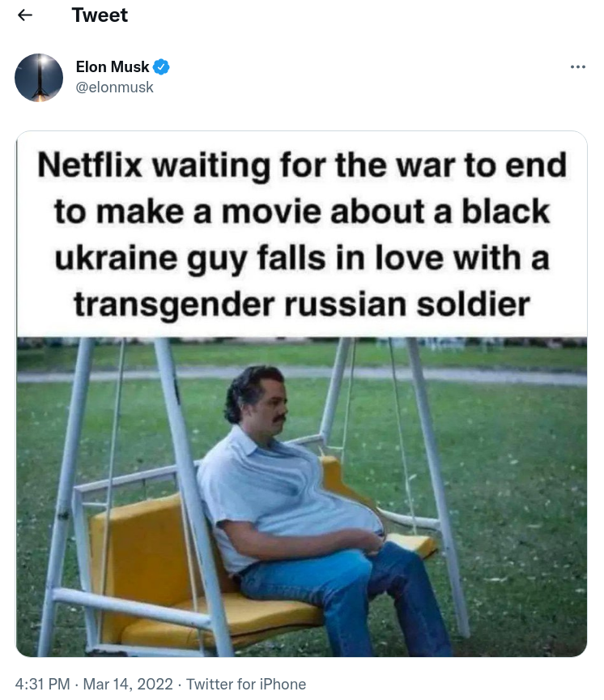The height and width of the screenshot is (700, 604).
Task: Go back using the left arrow
Action: tap(25, 15)
